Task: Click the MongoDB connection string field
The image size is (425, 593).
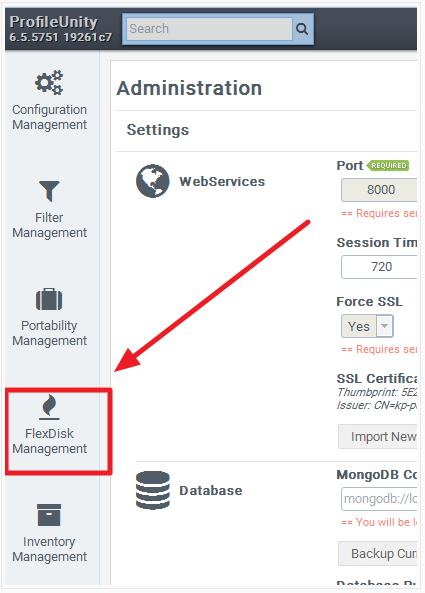Action: pyautogui.click(x=379, y=499)
